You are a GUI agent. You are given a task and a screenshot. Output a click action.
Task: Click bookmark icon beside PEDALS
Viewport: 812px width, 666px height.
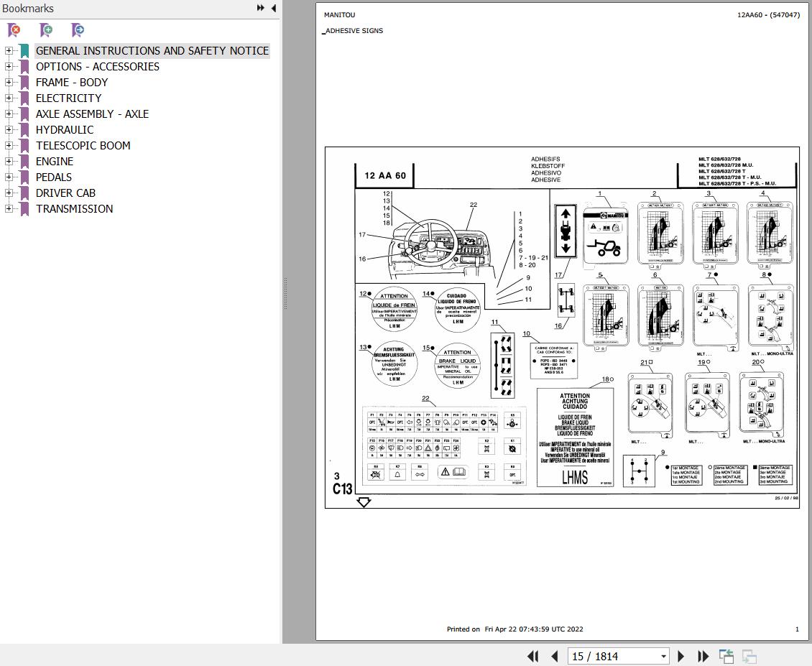(24, 177)
